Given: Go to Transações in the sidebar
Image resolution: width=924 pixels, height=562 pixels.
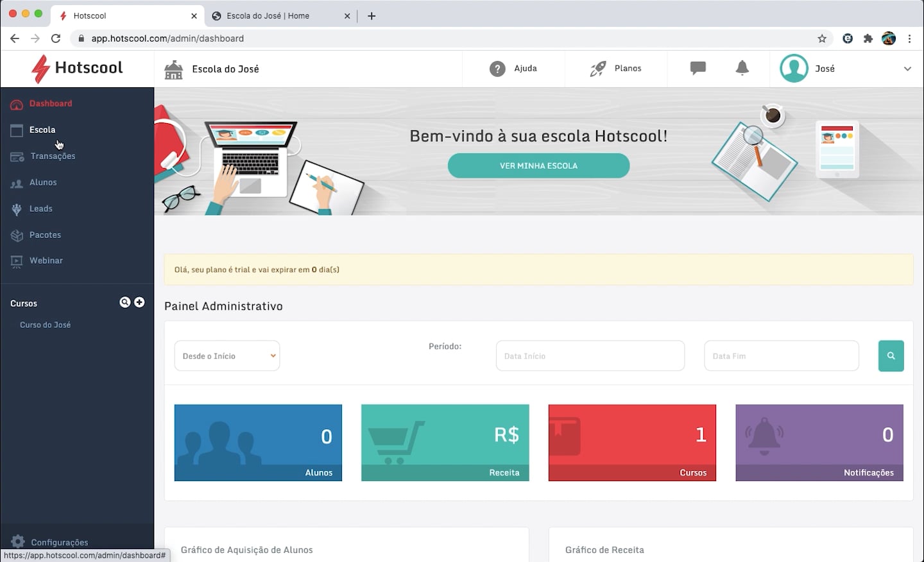Looking at the screenshot, I should (x=53, y=156).
